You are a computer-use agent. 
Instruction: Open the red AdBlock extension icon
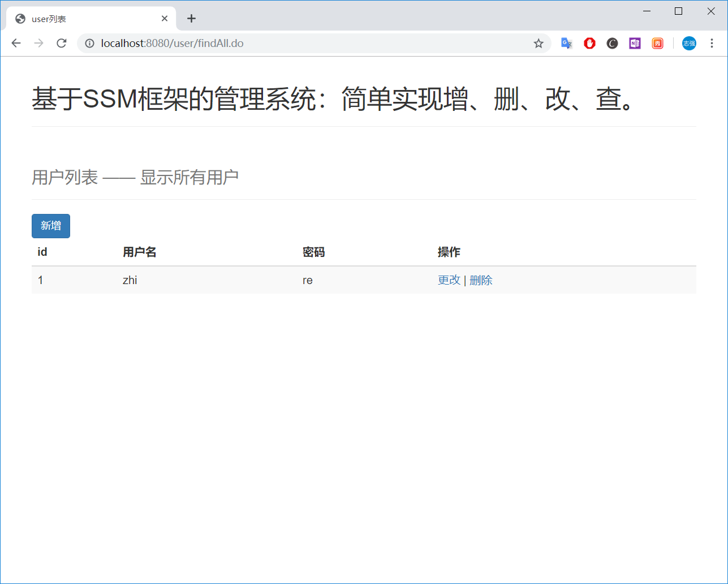[590, 44]
